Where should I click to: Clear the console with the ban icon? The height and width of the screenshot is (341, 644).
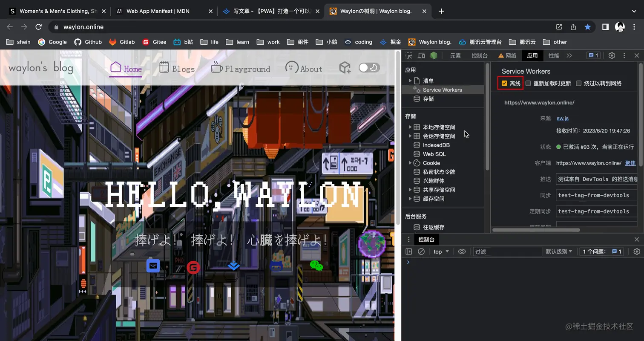(x=421, y=251)
